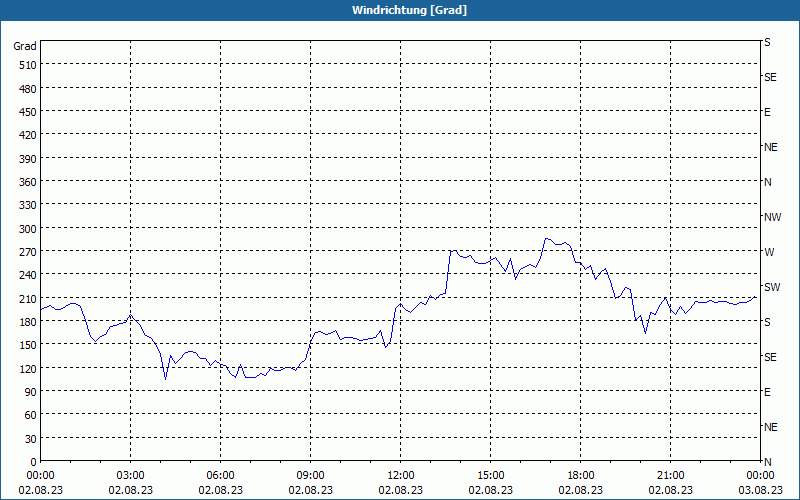
Task: Click the 510 y-axis value
Action: pos(28,65)
